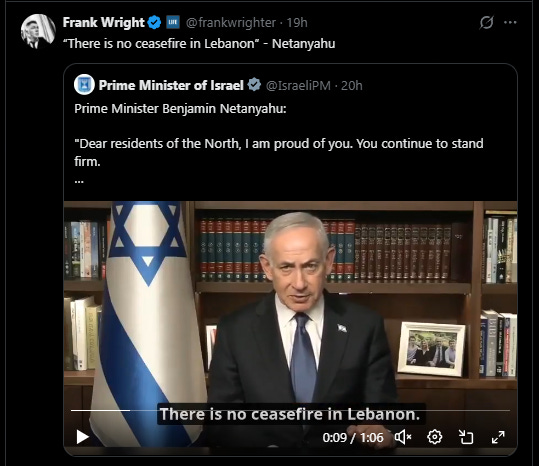Open the @IsraeliPM handle
This screenshot has height=466, width=539.
pos(298,86)
